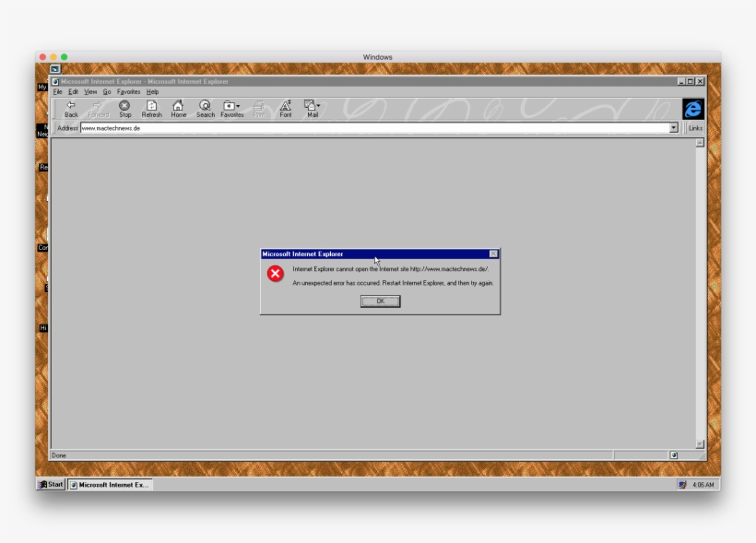Click the status bar zone icon

click(x=674, y=455)
